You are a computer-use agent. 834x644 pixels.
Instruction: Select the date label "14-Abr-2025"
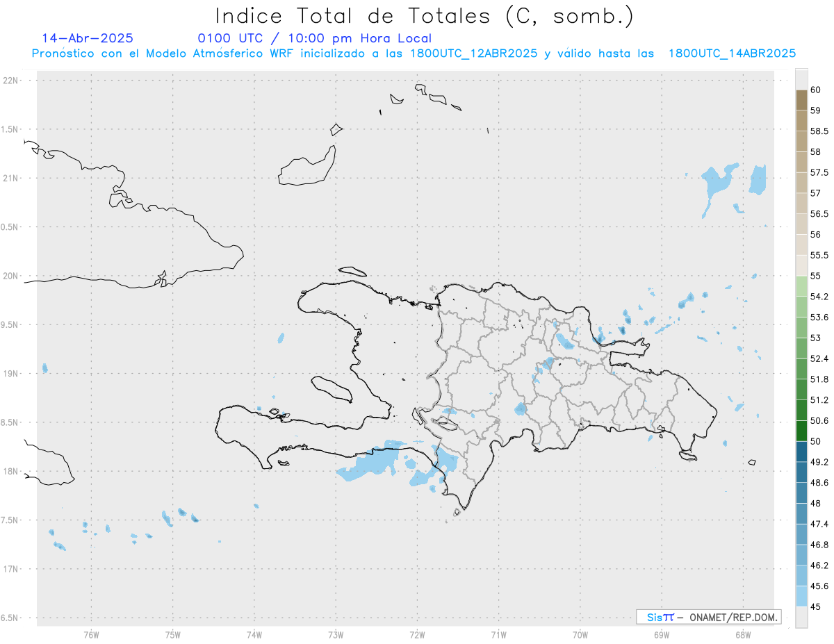coord(88,38)
